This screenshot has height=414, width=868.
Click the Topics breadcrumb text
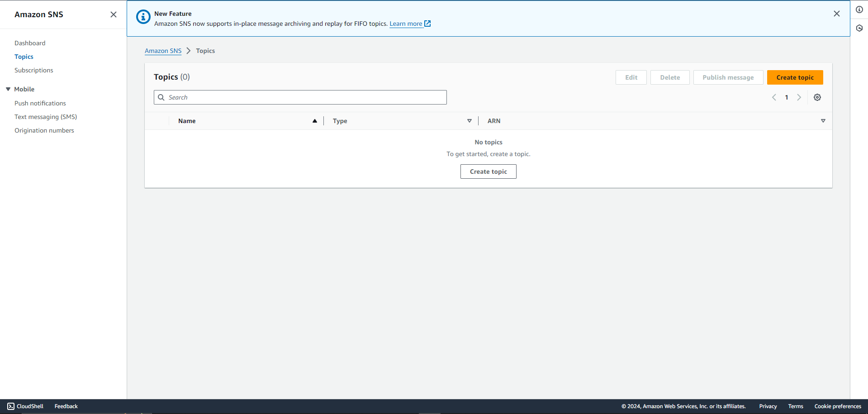click(x=205, y=51)
